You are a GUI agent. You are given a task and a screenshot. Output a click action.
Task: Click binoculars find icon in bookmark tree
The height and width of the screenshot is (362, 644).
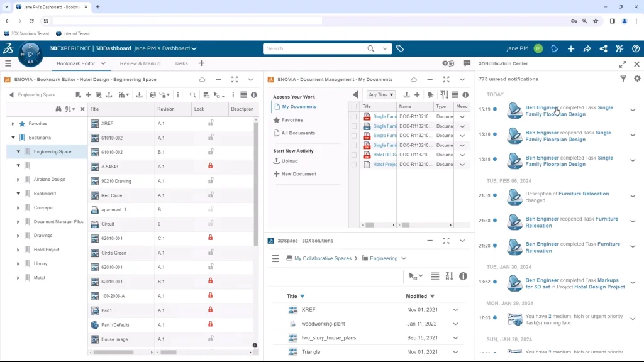pyautogui.click(x=58, y=109)
